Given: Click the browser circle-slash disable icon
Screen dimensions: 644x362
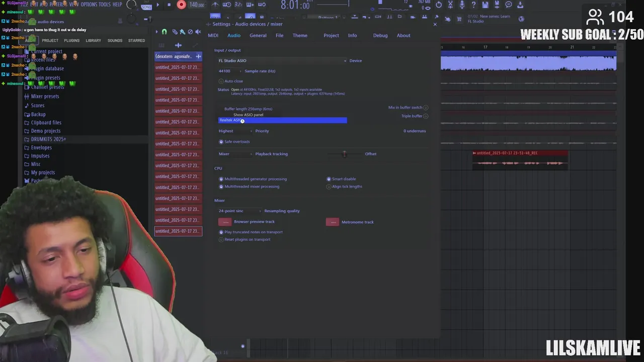Looking at the screenshot, I should coord(190,32).
